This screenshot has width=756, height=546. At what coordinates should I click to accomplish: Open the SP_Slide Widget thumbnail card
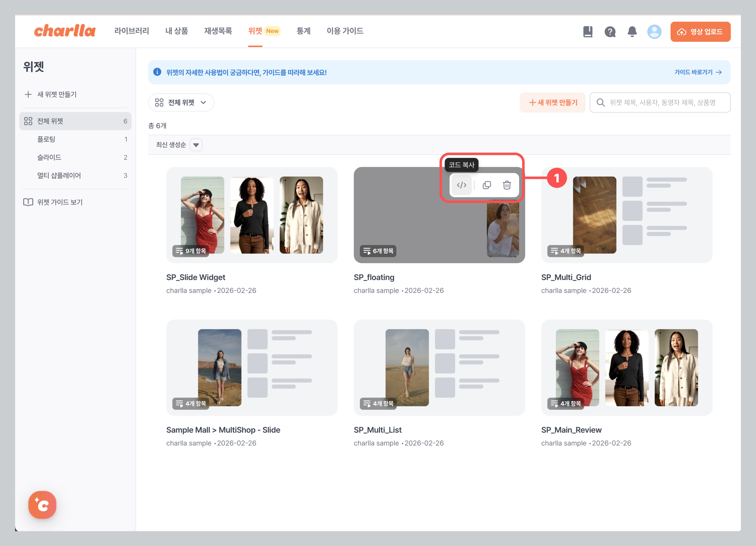click(252, 215)
